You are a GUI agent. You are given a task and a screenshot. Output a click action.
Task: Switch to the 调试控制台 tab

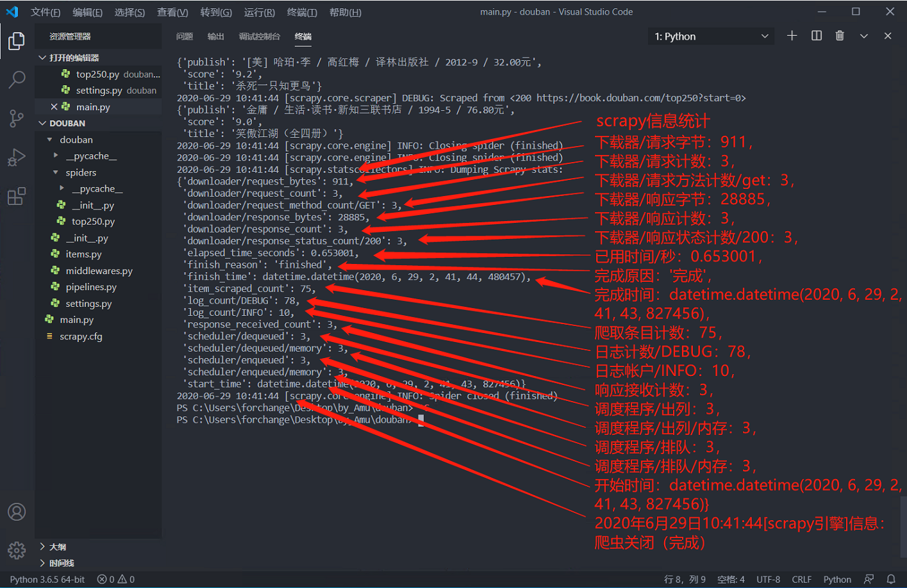260,37
